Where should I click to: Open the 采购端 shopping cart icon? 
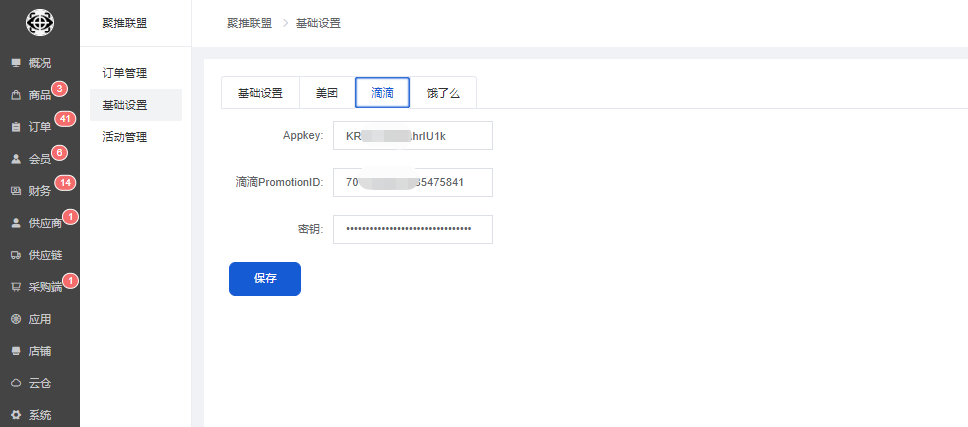click(x=16, y=287)
